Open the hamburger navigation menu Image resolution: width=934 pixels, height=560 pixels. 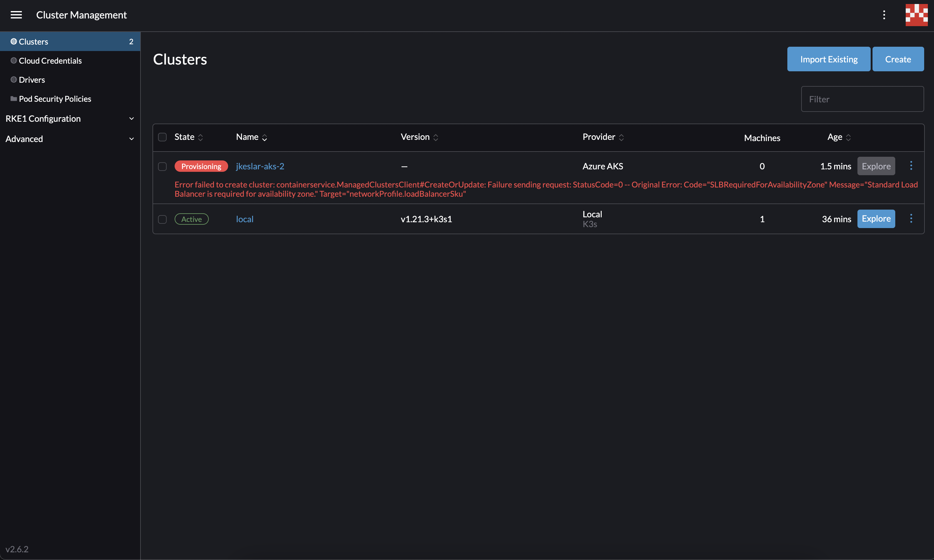(17, 15)
